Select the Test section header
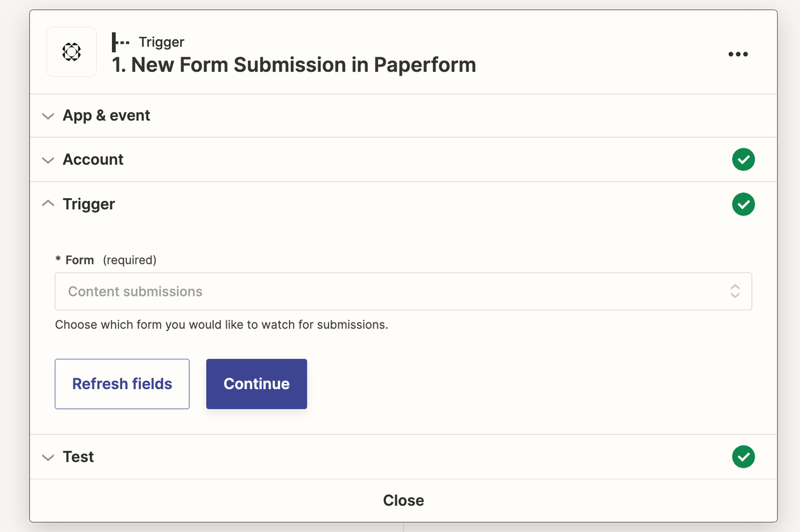Screen dimensions: 800x532 click(78, 457)
